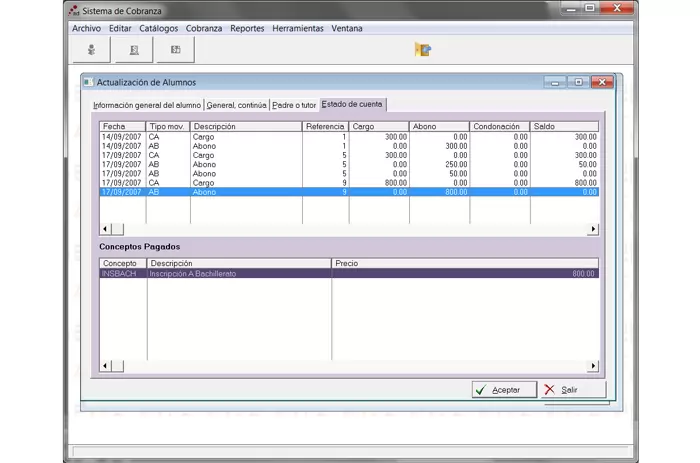
Task: Open the Reportes menu
Action: [x=247, y=28]
